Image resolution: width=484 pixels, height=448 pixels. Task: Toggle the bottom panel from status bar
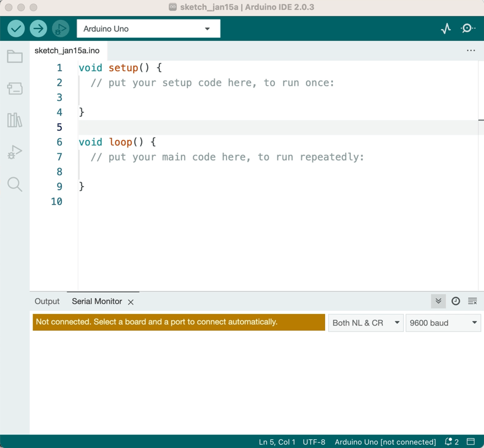click(471, 442)
